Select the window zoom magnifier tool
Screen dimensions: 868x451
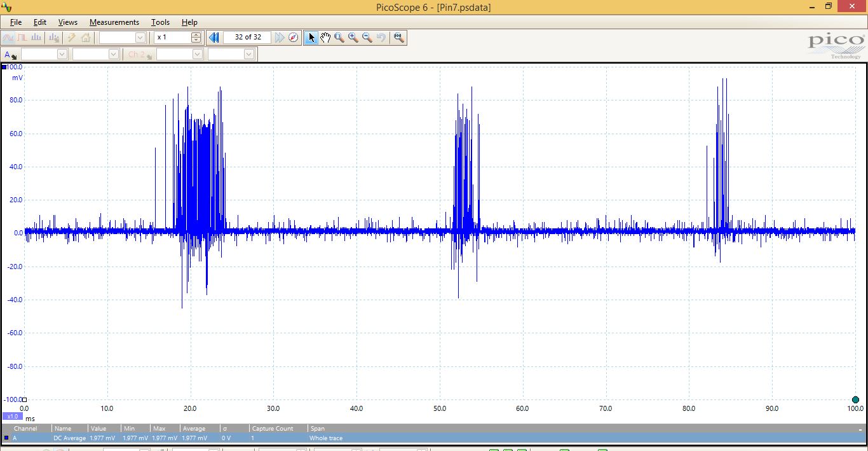[339, 38]
